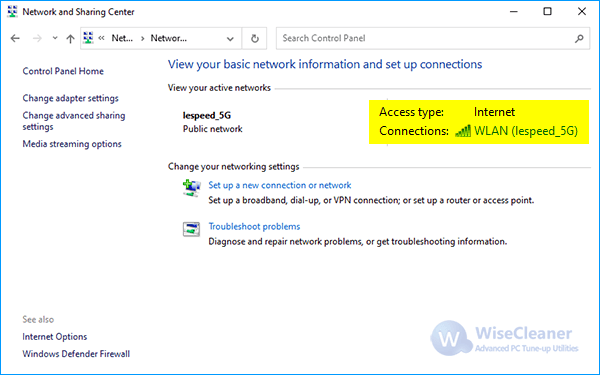Screen dimensions: 600x375
Task: Click the Troubleshoot problems icon
Action: (191, 229)
